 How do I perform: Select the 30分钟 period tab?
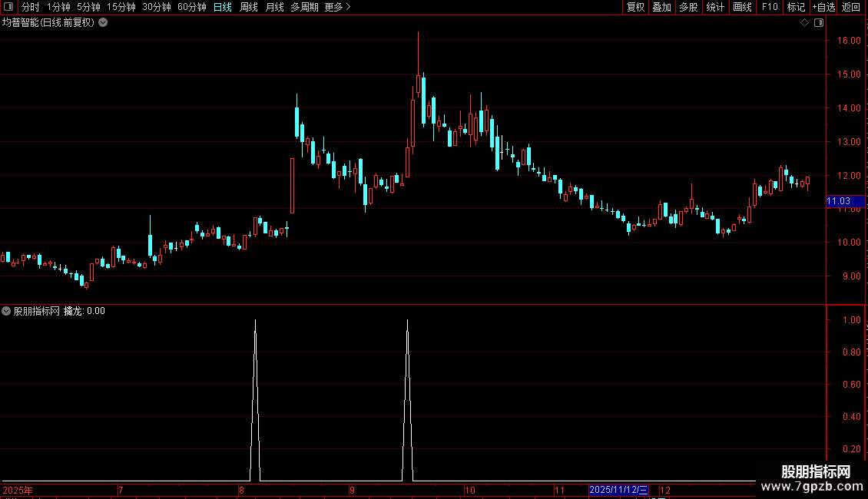[x=157, y=7]
